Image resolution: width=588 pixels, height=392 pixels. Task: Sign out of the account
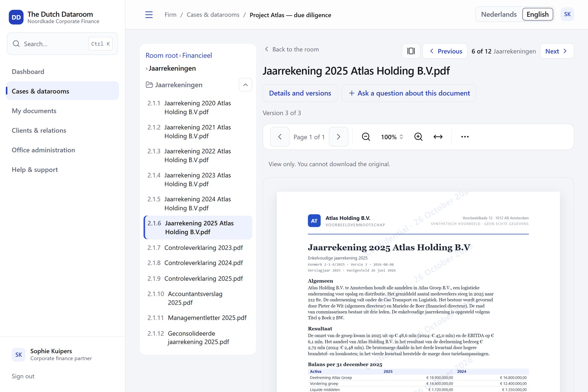click(23, 376)
